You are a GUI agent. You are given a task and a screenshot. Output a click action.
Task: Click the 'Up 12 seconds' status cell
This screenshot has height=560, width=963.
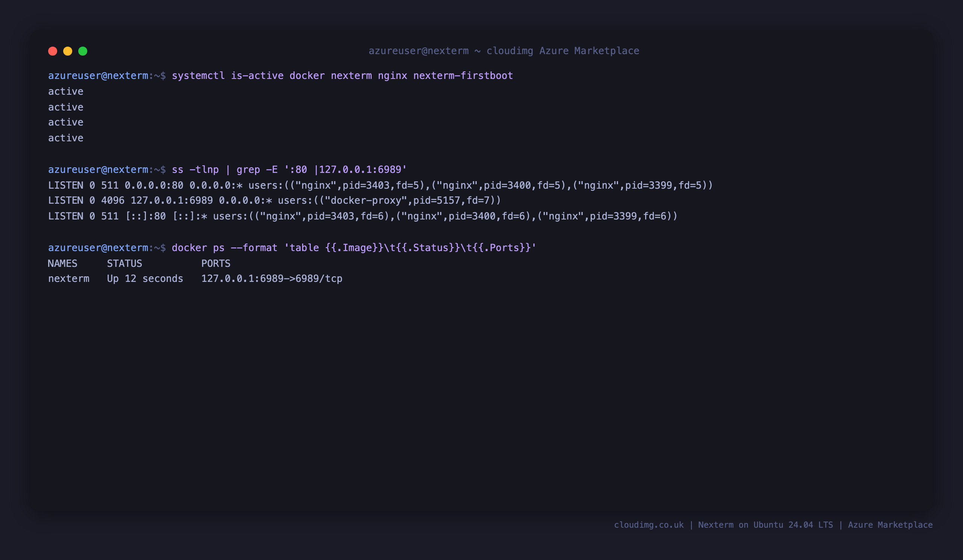tap(145, 278)
